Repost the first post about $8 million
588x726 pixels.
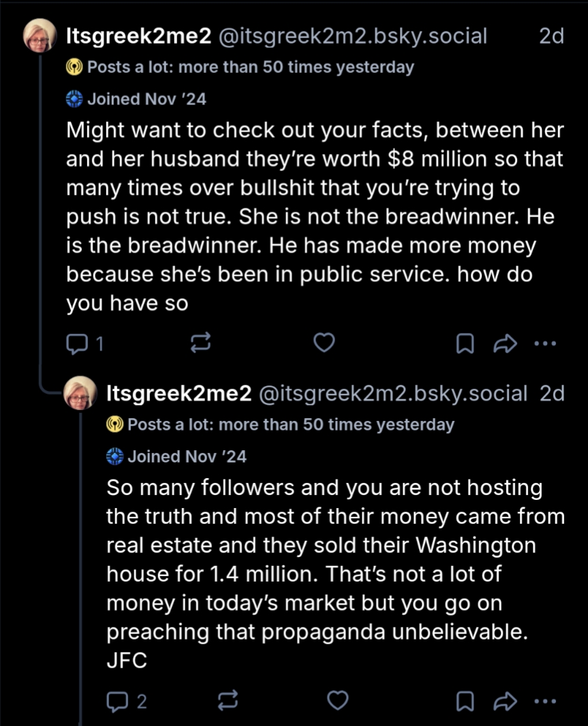(x=200, y=344)
